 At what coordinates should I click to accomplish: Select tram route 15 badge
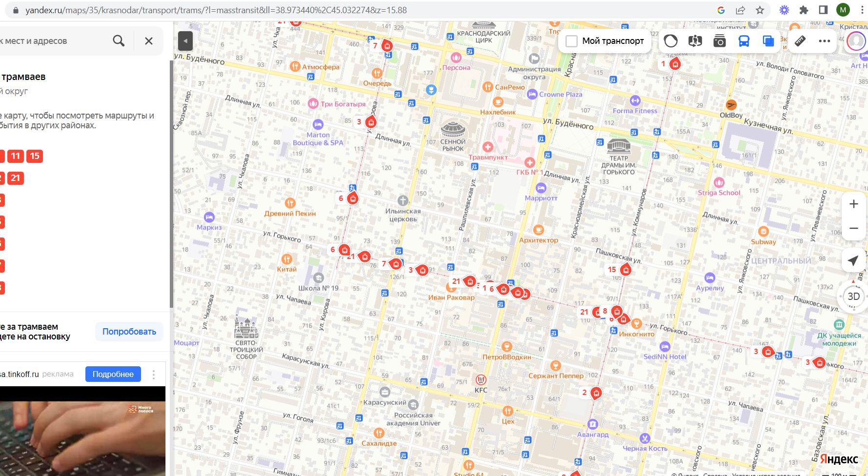pos(35,156)
